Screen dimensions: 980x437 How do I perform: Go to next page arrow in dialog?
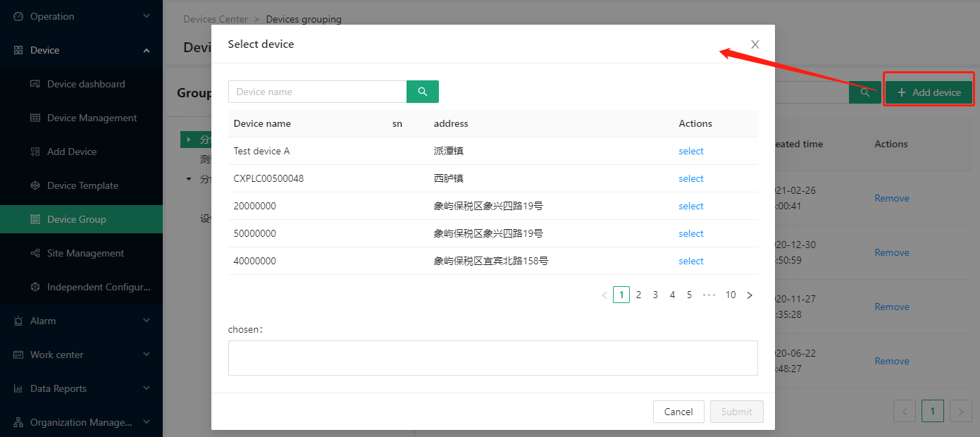[750, 295]
